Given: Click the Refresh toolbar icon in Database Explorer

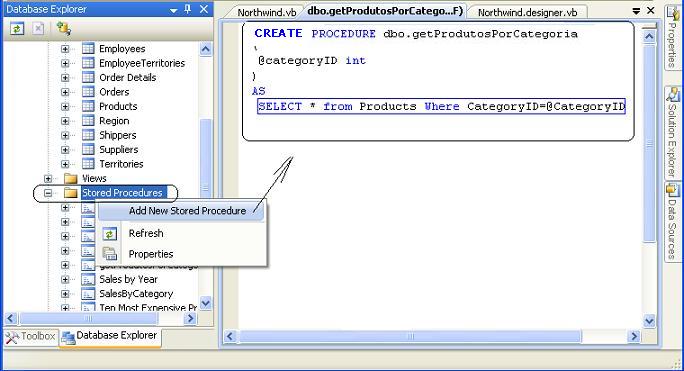Looking at the screenshot, I should coord(17,29).
